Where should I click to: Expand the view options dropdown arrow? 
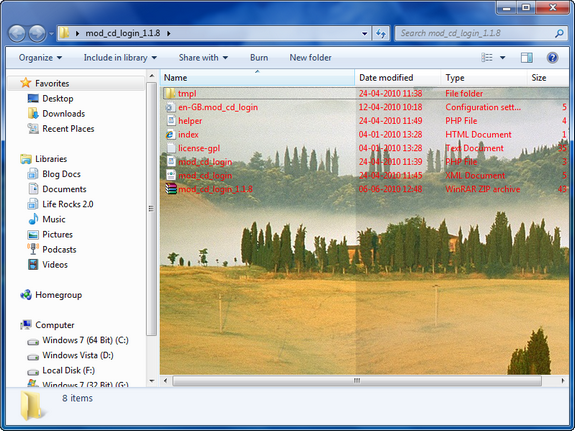point(502,58)
